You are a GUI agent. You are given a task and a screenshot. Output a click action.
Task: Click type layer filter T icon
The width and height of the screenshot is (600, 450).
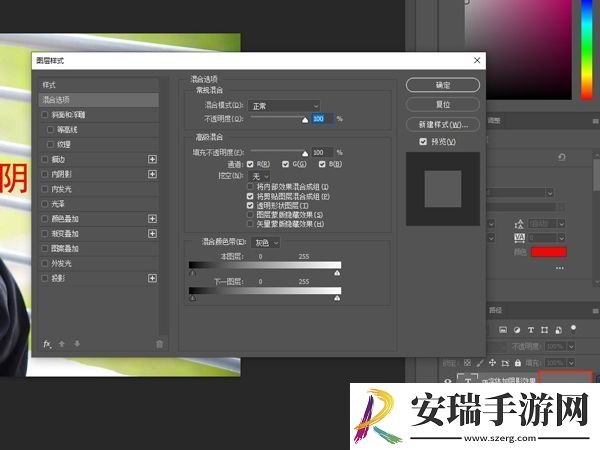coord(530,330)
